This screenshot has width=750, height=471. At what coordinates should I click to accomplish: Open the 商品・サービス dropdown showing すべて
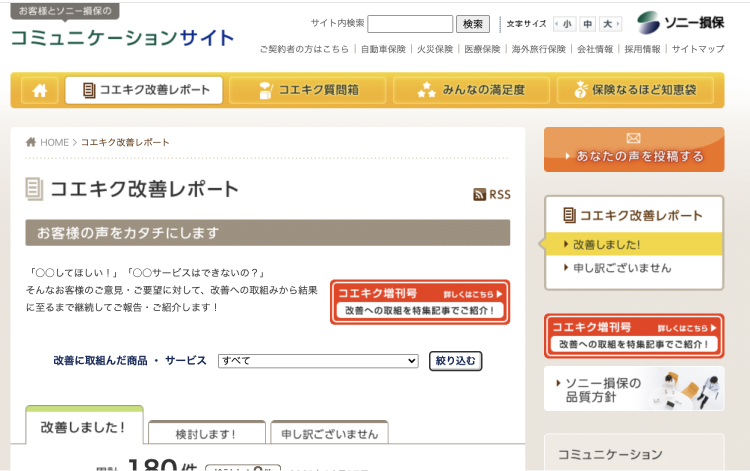click(318, 361)
